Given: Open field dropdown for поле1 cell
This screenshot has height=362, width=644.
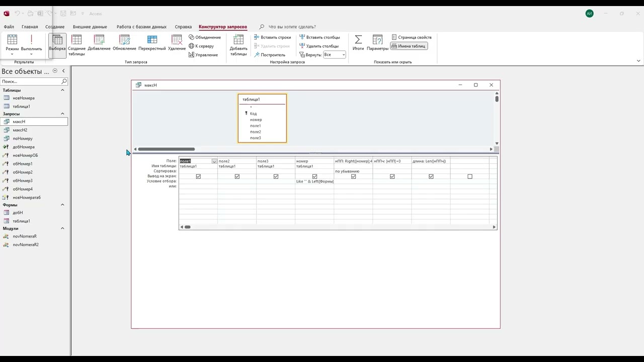Looking at the screenshot, I should pyautogui.click(x=214, y=161).
